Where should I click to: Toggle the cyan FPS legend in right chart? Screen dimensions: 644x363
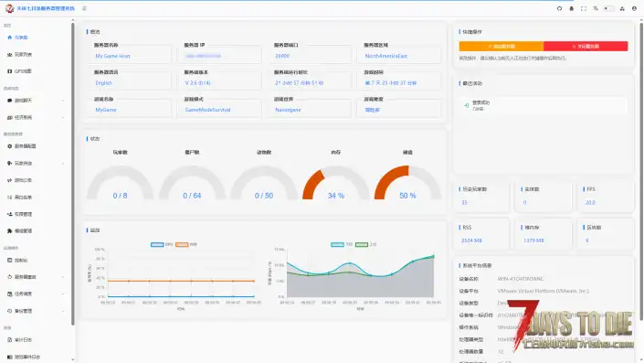[342, 245]
